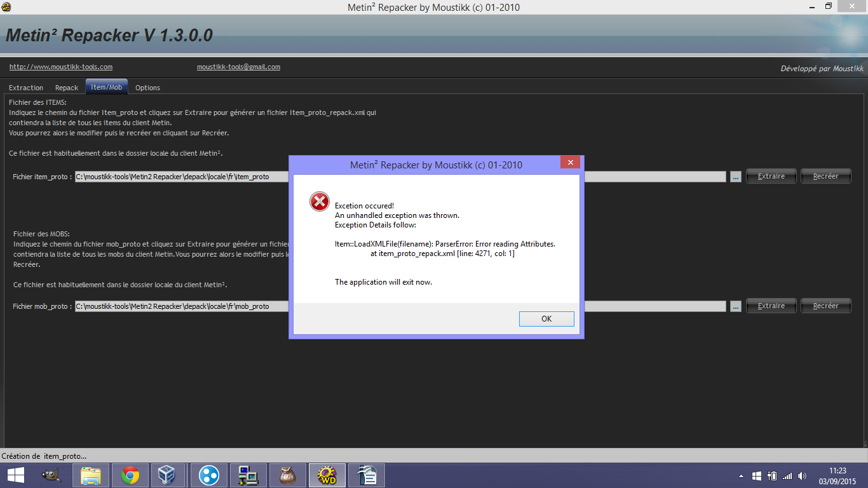This screenshot has width=868, height=488.
Task: Click the red error icon in the dialog
Action: [x=319, y=201]
